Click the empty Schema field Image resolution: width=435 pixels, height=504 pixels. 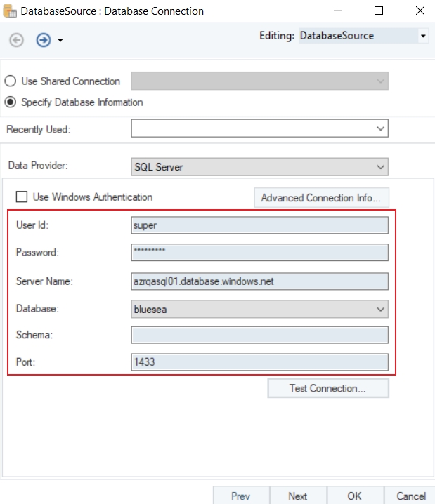pyautogui.click(x=259, y=335)
